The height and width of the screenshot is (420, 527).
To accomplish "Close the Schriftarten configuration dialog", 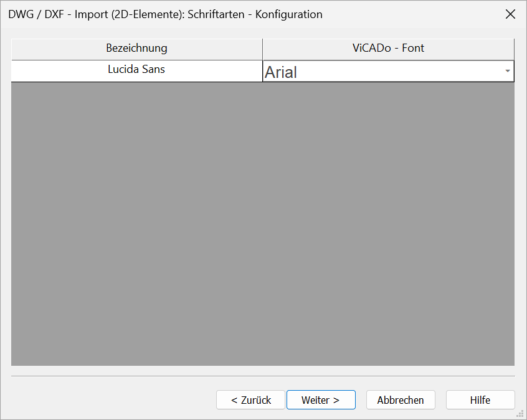I will (510, 14).
